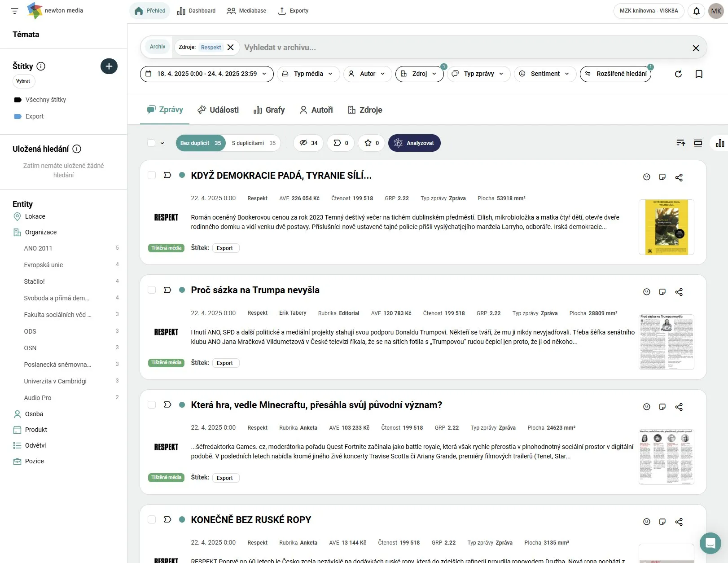Open the sidebar filter menu icon
The image size is (728, 563).
15,11
